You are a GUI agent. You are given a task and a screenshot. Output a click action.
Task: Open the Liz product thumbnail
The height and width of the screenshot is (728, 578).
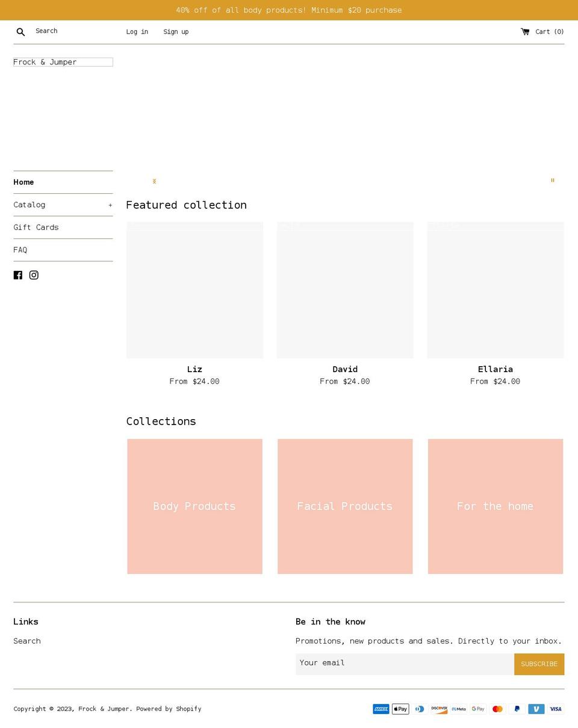point(194,290)
